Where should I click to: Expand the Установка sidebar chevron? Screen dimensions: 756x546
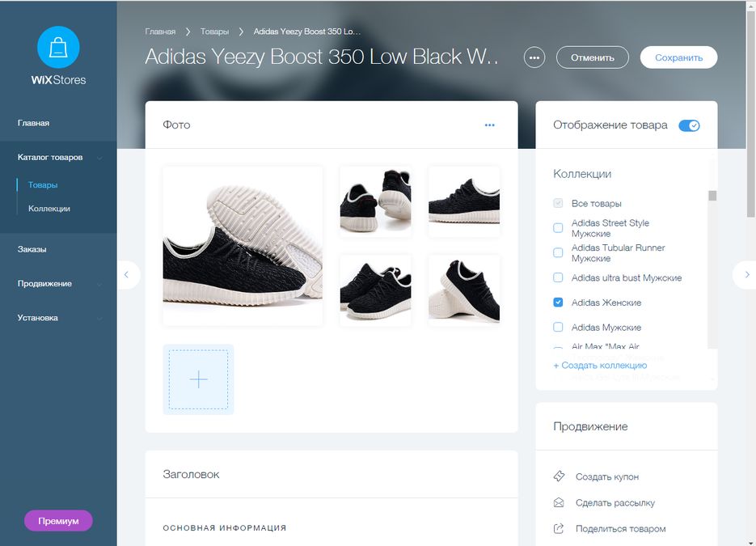click(x=99, y=319)
